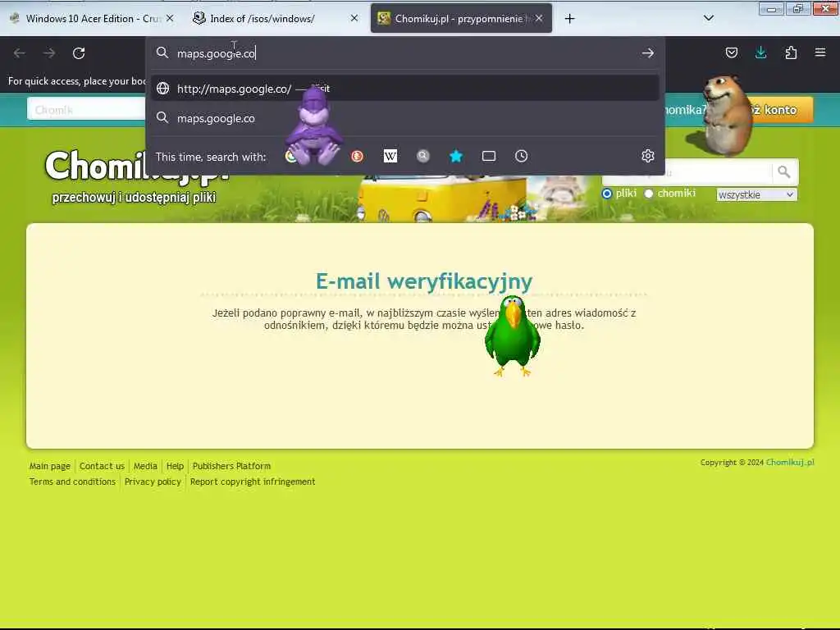Click the Chomik login field
The height and width of the screenshot is (630, 840).
(86, 109)
